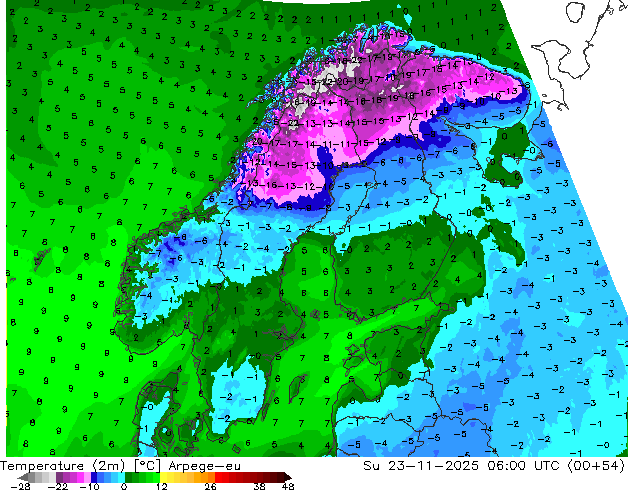Click the dark right arrow end of colorbar
This screenshot has height=490, width=634.
[288, 477]
